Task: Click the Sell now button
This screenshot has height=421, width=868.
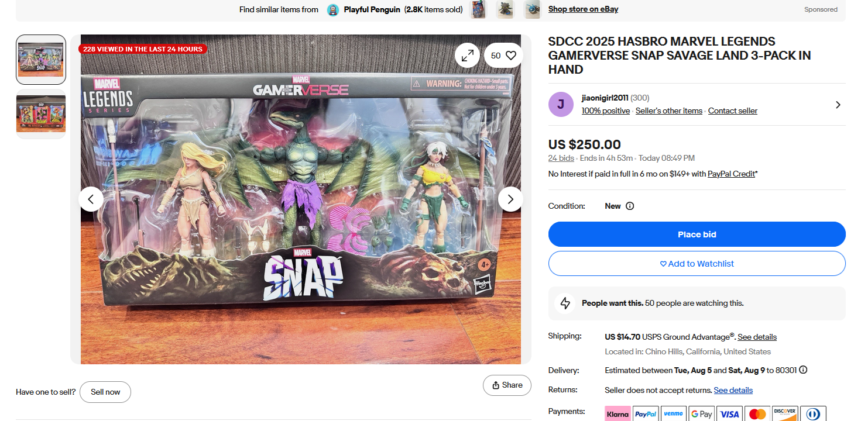Action: [x=105, y=392]
